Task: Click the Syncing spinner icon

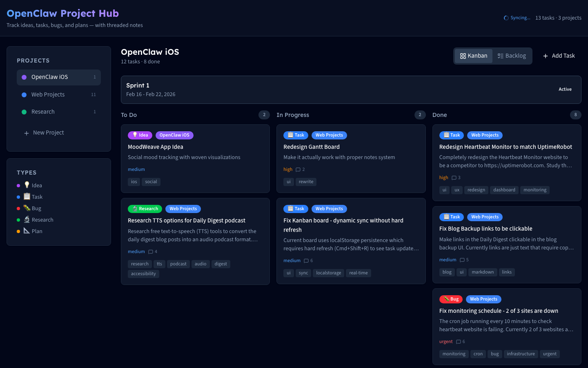Action: [x=506, y=18]
